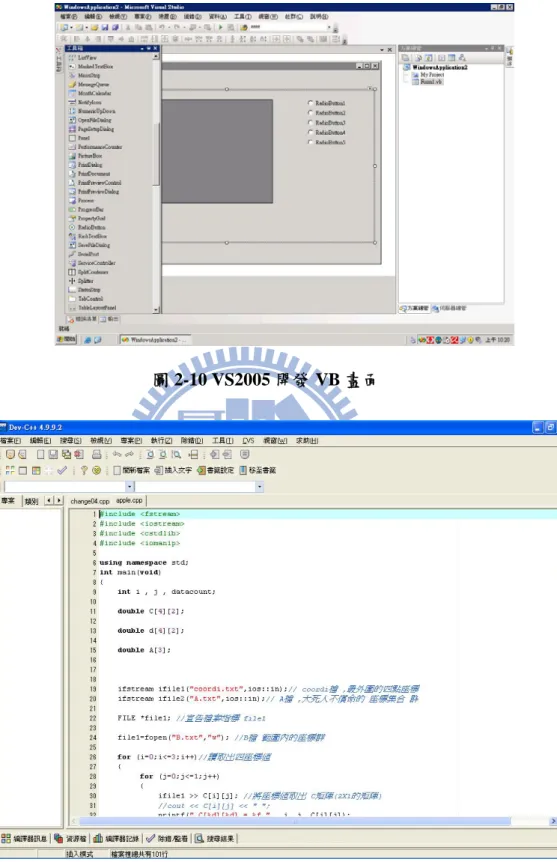Open Dev-C++ 求助(H) menu

tap(307, 441)
